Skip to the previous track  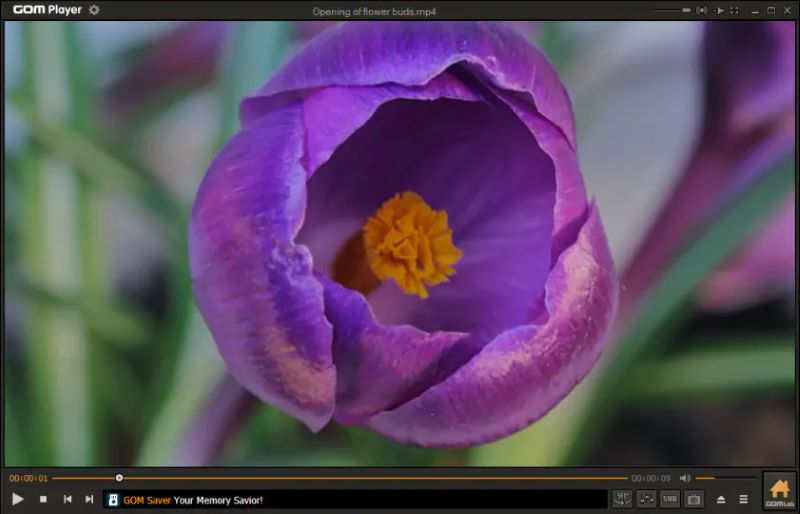point(67,499)
